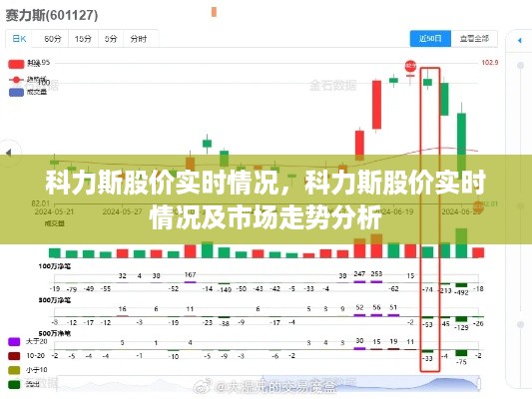Click the 30 value in 500万 row

tap(359, 341)
